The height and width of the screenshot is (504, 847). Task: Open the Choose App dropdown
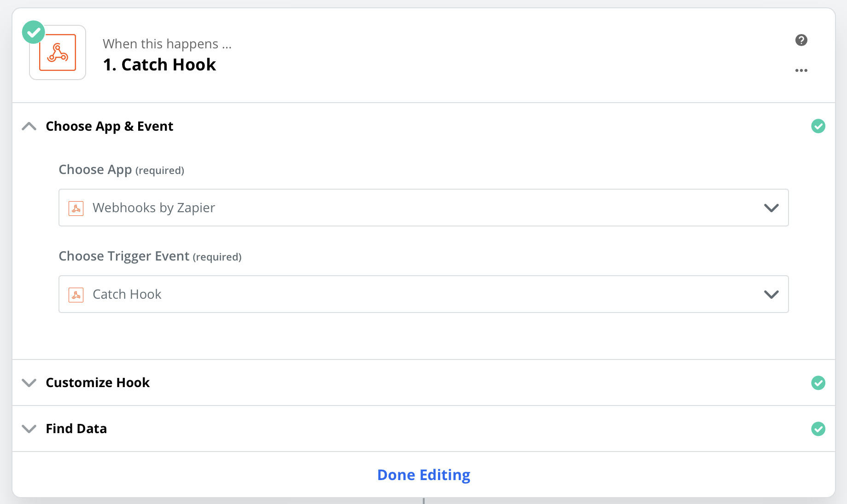pos(771,208)
